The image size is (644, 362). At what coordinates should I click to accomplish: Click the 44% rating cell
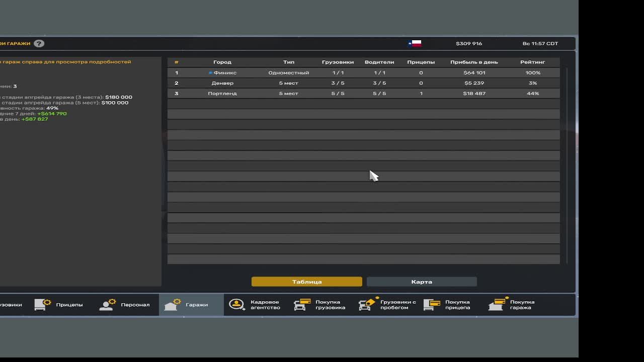(533, 94)
